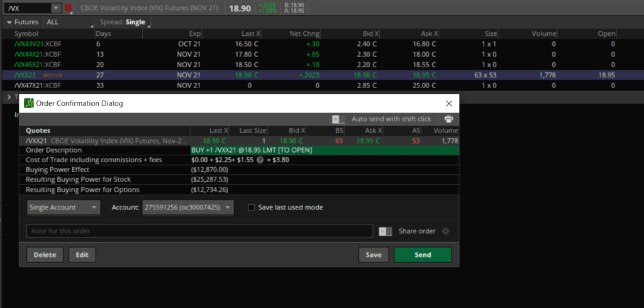The width and height of the screenshot is (644, 308).
Task: Click the Save button
Action: pos(374,255)
